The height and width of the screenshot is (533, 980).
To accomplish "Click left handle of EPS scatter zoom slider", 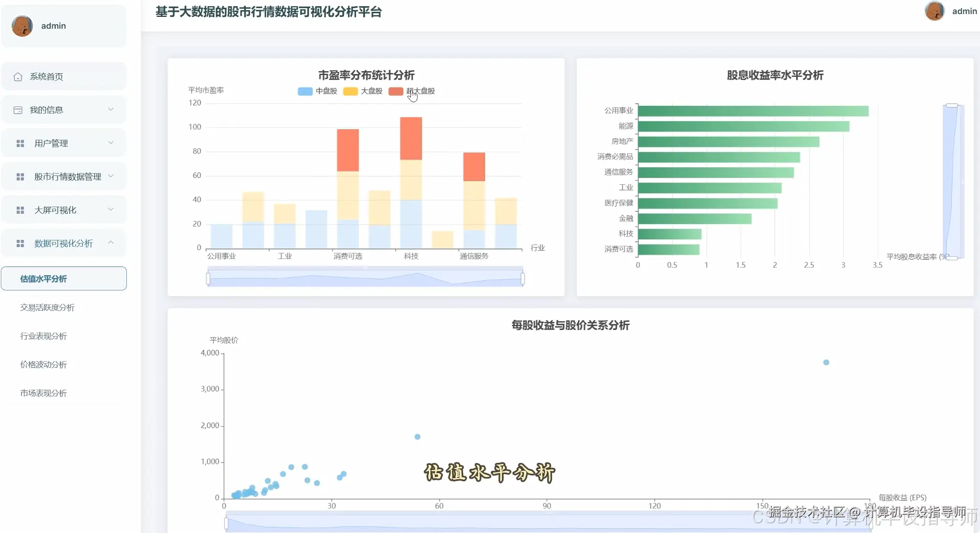I will click(226, 523).
